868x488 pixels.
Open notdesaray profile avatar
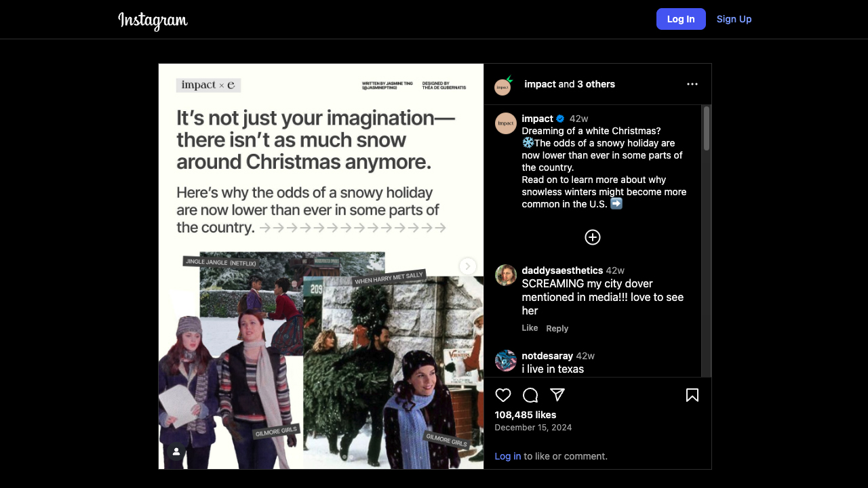point(506,361)
